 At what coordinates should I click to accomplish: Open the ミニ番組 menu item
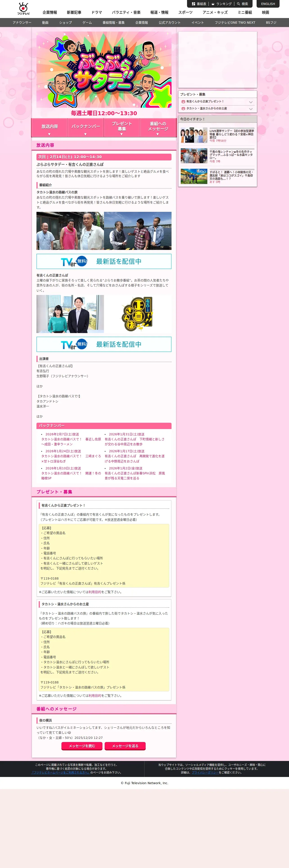[245, 12]
